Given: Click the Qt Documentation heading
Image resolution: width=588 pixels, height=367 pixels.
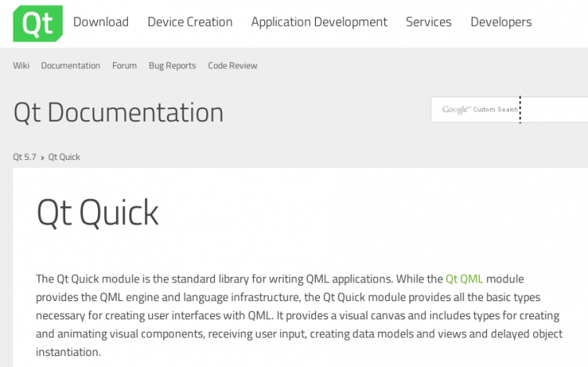Looking at the screenshot, I should pyautogui.click(x=118, y=113).
